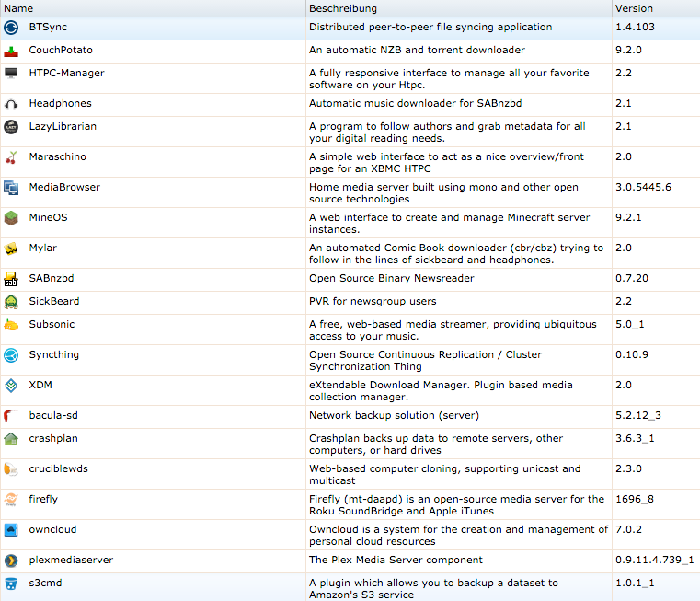Click the BTSync plugin icon
Image resolution: width=700 pixels, height=601 pixels.
(11, 28)
